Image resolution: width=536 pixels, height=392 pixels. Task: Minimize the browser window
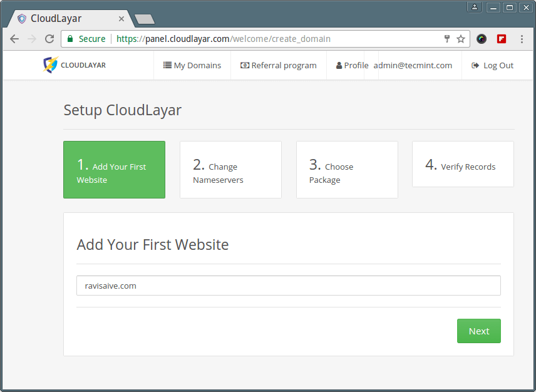tap(493, 7)
